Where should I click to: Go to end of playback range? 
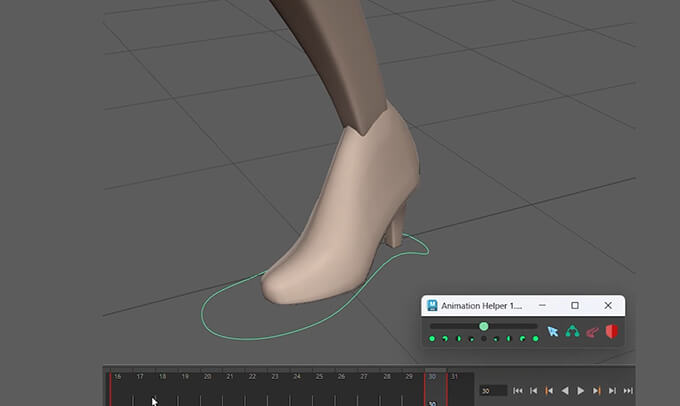(x=628, y=391)
